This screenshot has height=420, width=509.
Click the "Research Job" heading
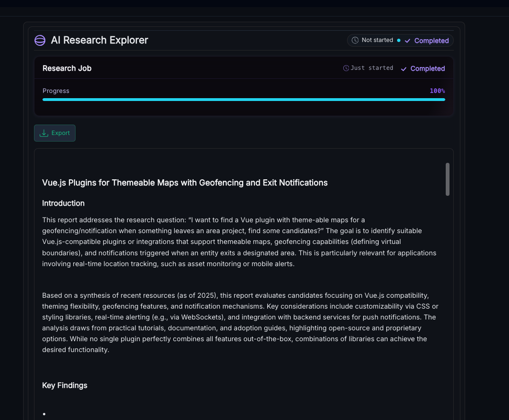[67, 68]
